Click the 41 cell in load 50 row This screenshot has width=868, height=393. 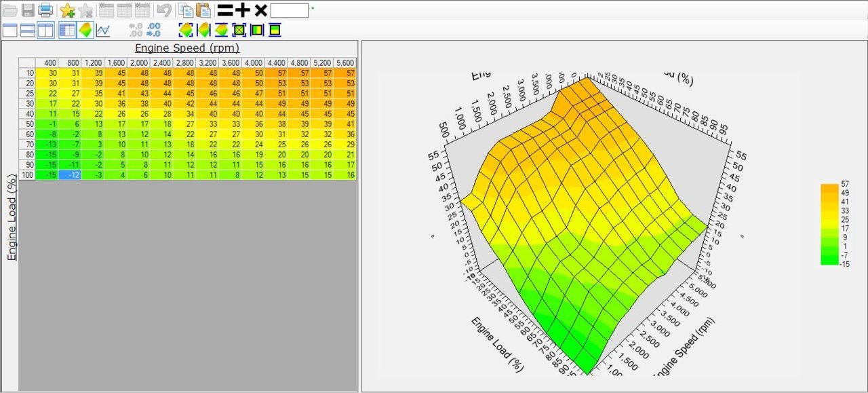tap(345, 124)
